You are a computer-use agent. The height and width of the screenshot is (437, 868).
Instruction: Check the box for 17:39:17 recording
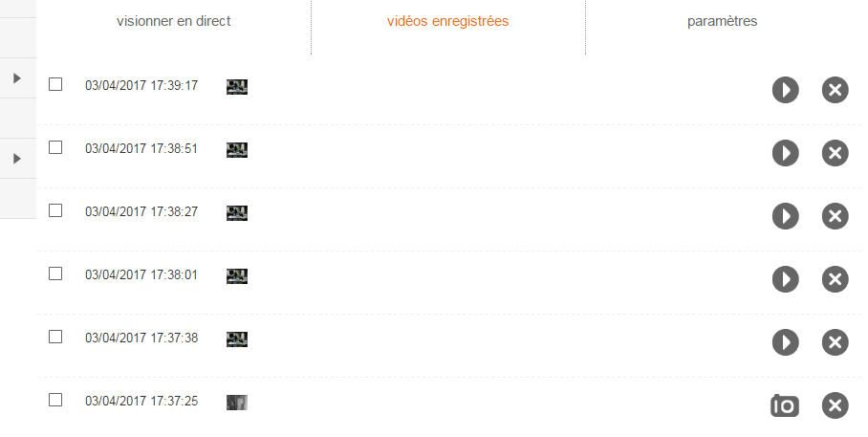(x=55, y=84)
